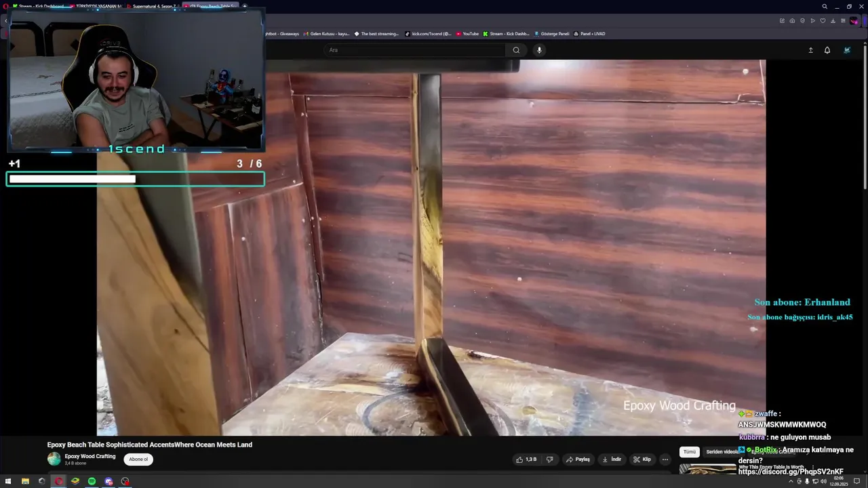
Task: Open the YouTube account avatar menu
Action: pos(847,50)
